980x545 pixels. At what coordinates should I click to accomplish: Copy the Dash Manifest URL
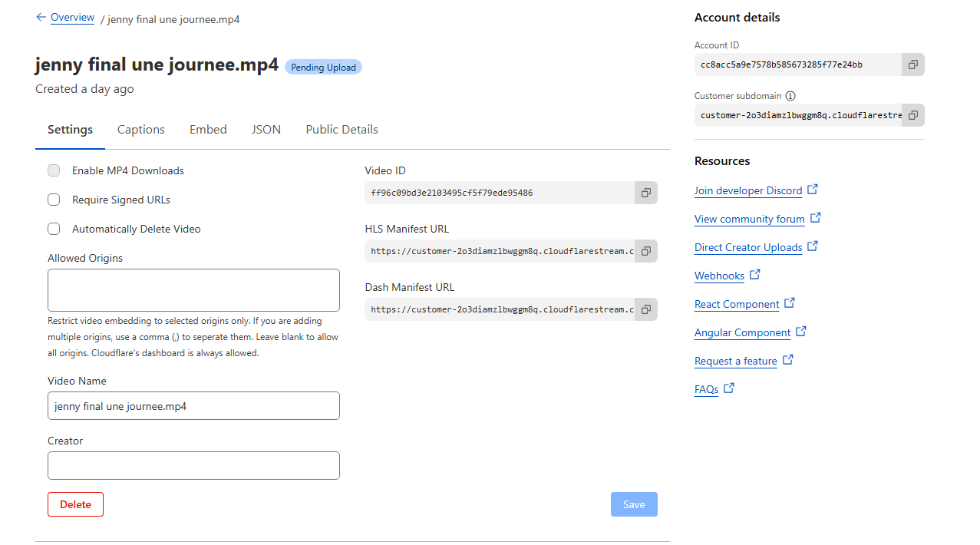point(646,309)
